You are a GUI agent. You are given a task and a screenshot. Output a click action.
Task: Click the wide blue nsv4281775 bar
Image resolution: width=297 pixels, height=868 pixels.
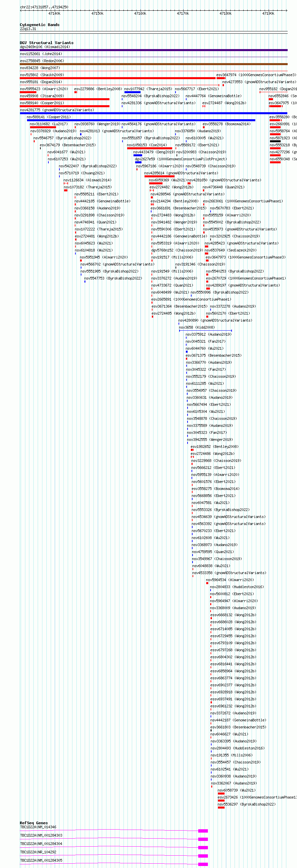154,114
